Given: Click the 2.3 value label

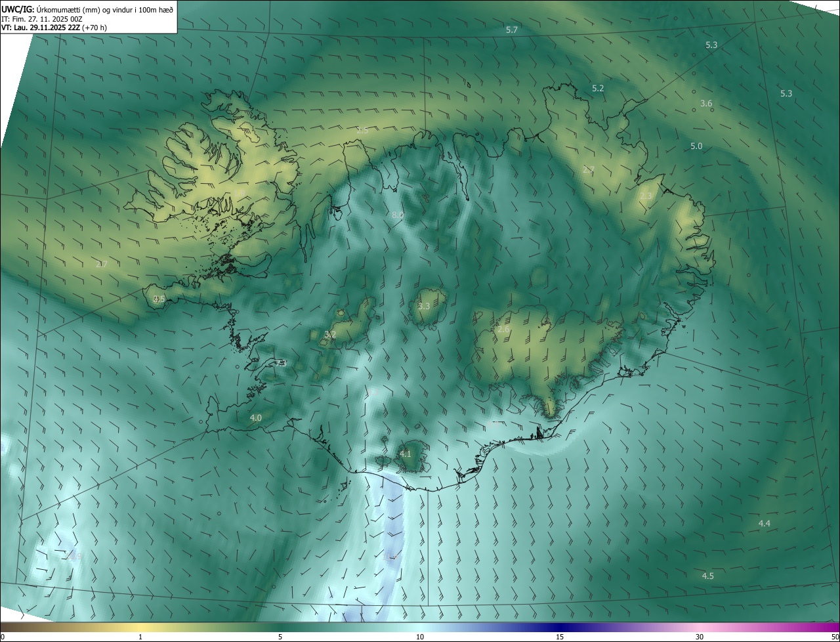Looking at the screenshot, I should click(646, 196).
